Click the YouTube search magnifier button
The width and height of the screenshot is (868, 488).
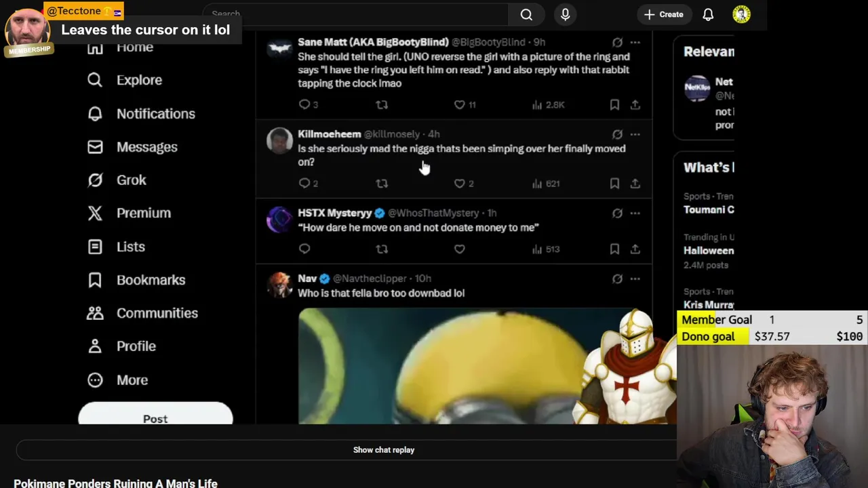(526, 14)
